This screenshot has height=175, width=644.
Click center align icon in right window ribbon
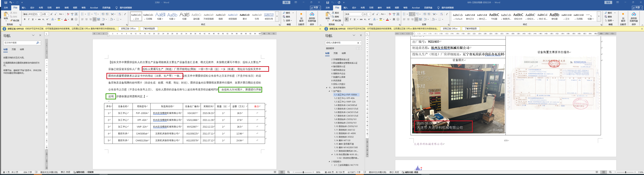pos(408,19)
